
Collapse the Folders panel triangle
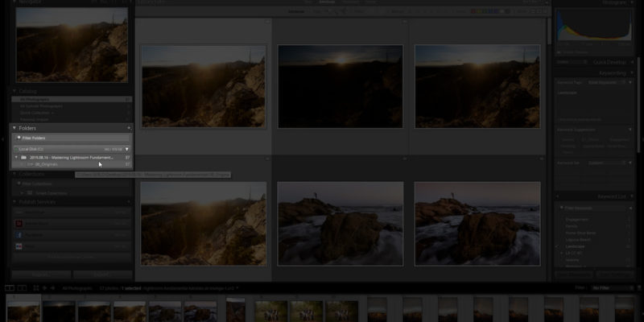tap(14, 128)
